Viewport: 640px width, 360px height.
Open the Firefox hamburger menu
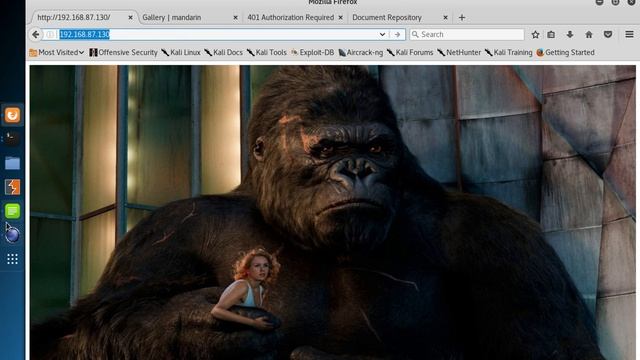629,34
